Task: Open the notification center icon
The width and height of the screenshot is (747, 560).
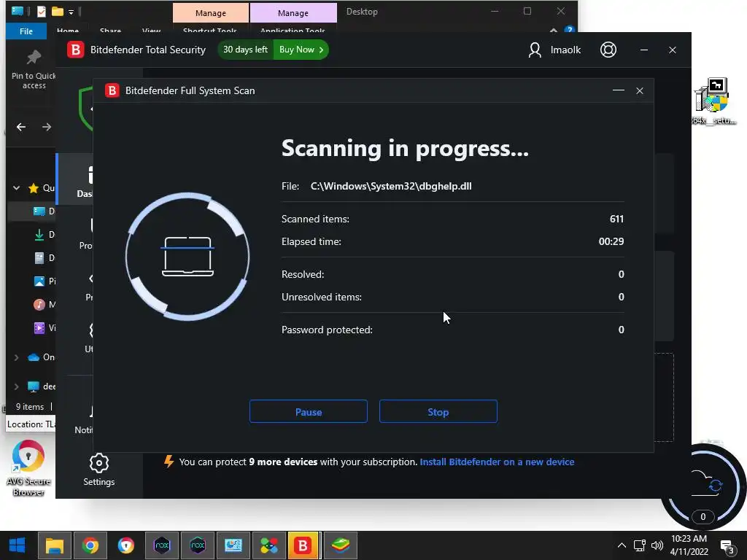Action: [727, 545]
